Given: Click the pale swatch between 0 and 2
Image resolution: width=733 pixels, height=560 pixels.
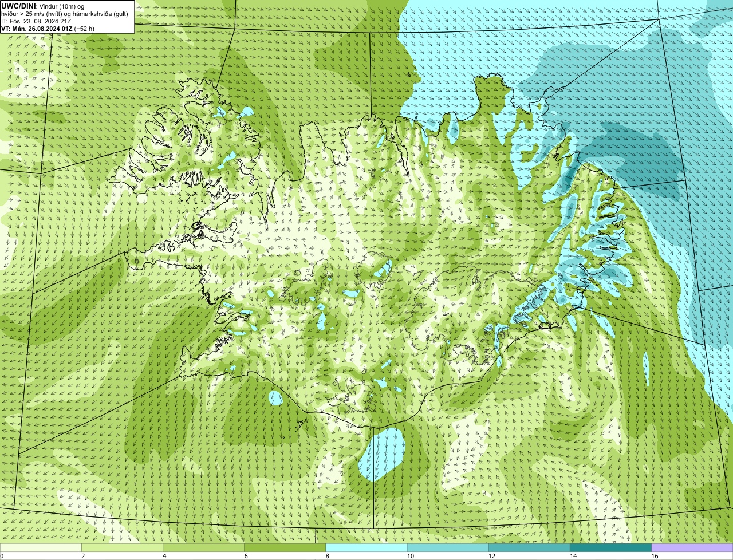Looking at the screenshot, I should point(41,547).
